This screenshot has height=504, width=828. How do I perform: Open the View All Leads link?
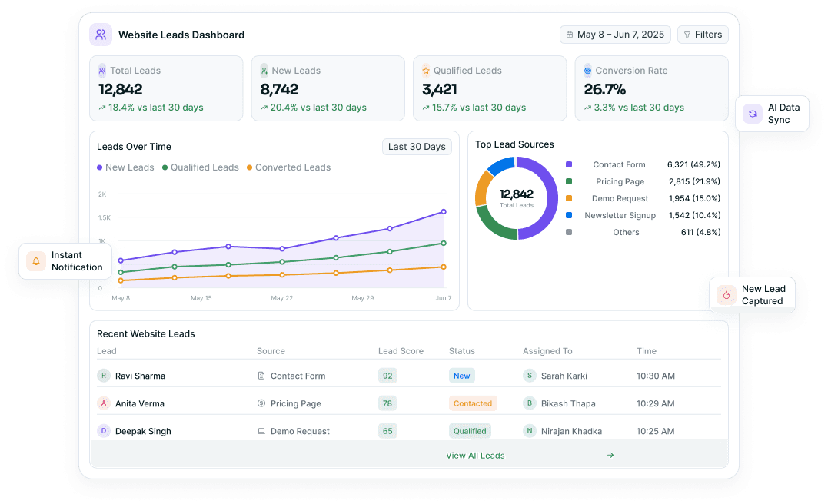[475, 456]
